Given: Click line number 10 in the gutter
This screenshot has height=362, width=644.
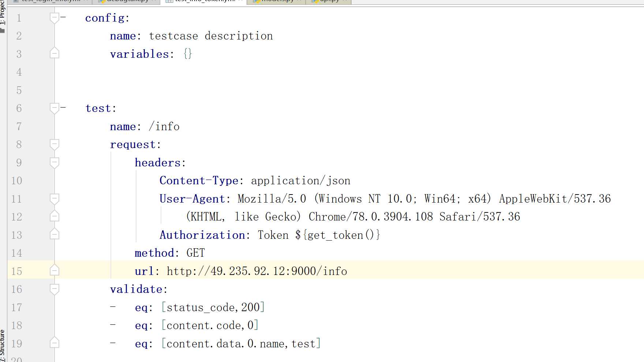Looking at the screenshot, I should pyautogui.click(x=16, y=181).
